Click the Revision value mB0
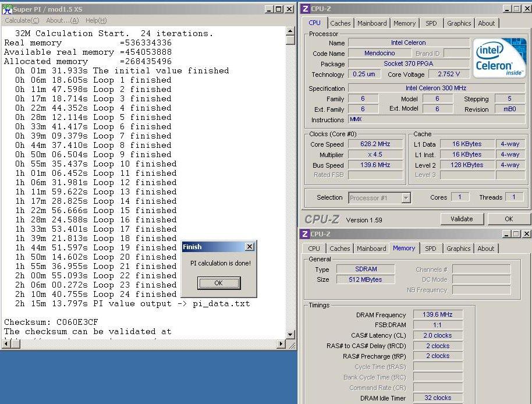 (x=510, y=109)
